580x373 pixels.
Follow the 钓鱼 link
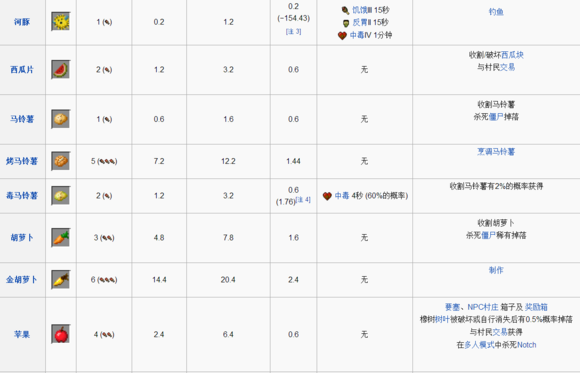coord(496,12)
